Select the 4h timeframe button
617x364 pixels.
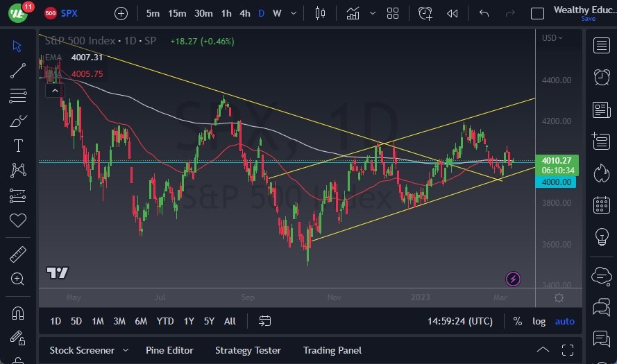tap(244, 13)
